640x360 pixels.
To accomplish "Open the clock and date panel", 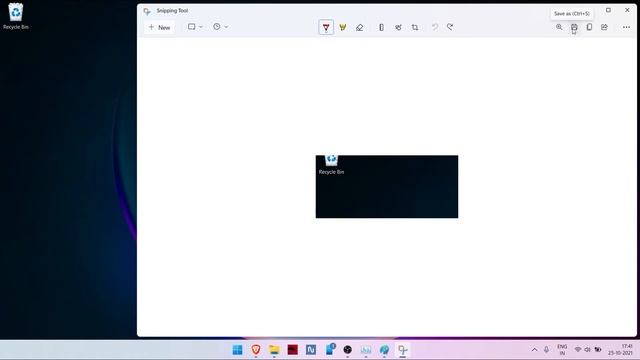I will [620, 350].
